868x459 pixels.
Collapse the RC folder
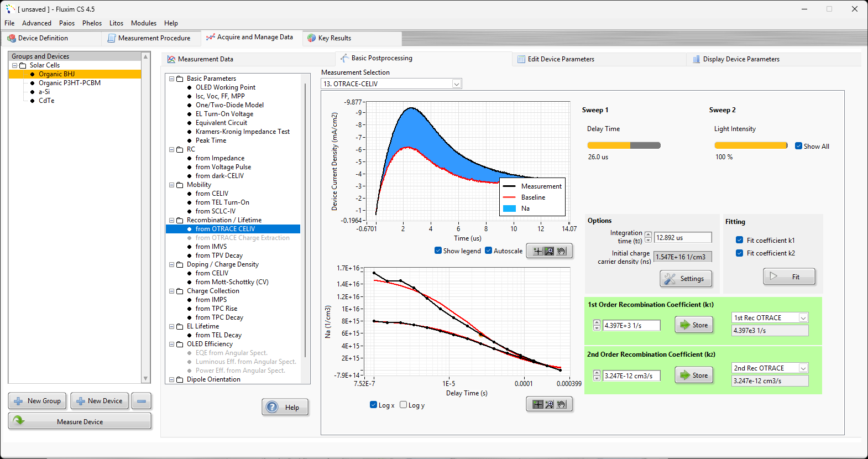pyautogui.click(x=172, y=149)
